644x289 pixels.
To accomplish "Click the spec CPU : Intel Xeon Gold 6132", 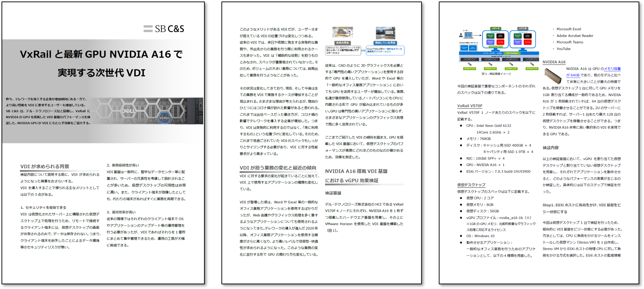I will click(488, 126).
